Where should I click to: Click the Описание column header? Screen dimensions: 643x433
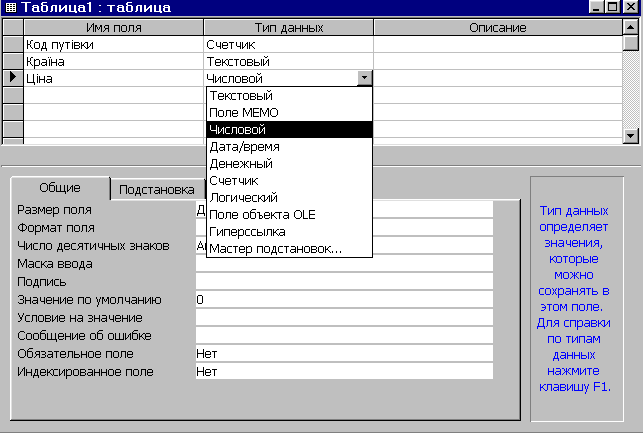(x=498, y=27)
